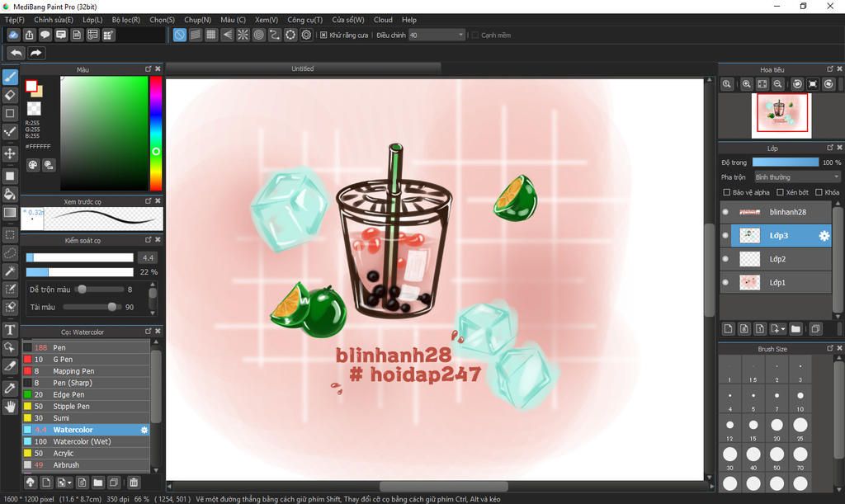Select the Magic Wand tool
This screenshot has height=504, width=845.
coord(10,271)
